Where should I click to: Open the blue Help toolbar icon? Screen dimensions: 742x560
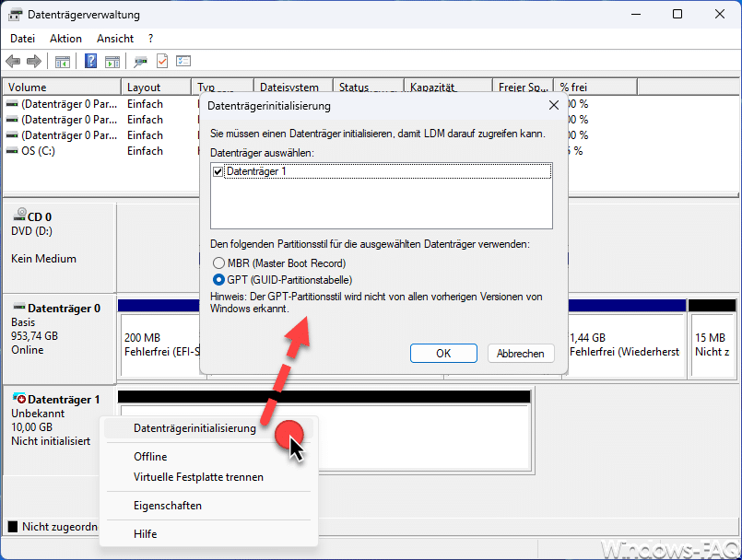[x=90, y=61]
